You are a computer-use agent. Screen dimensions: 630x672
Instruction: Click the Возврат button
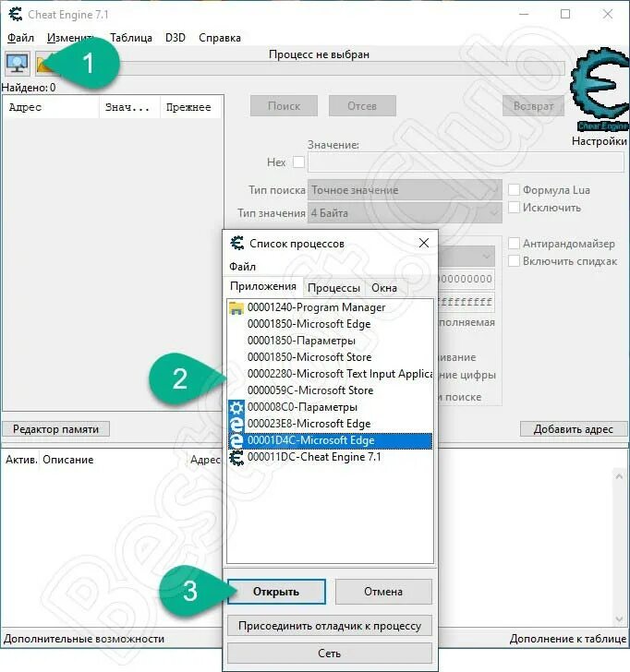pos(534,106)
